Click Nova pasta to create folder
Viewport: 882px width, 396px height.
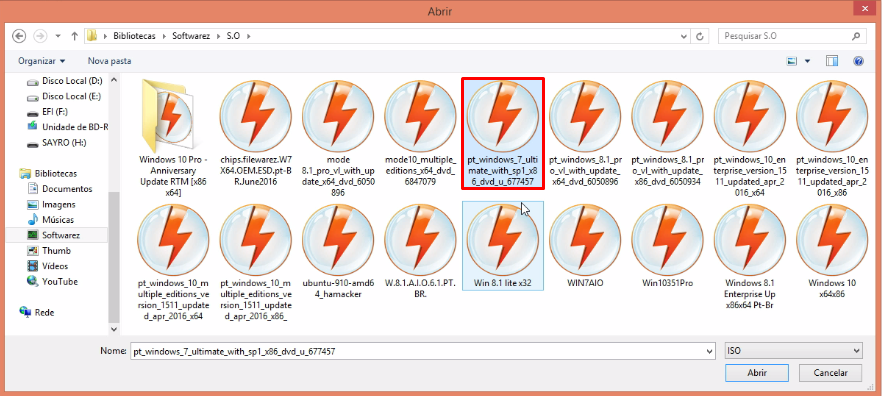pyautogui.click(x=109, y=61)
